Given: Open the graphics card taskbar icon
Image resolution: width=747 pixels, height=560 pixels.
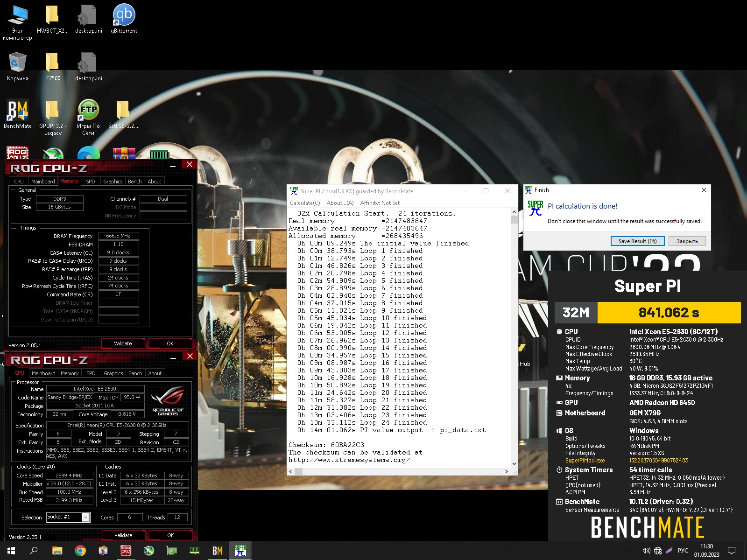Looking at the screenshot, I should coord(172,551).
